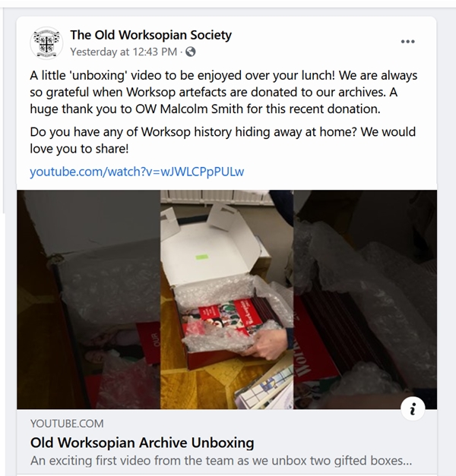This screenshot has width=456, height=476.
Task: Click the hand holding the red box
Action: pyautogui.click(x=269, y=343)
